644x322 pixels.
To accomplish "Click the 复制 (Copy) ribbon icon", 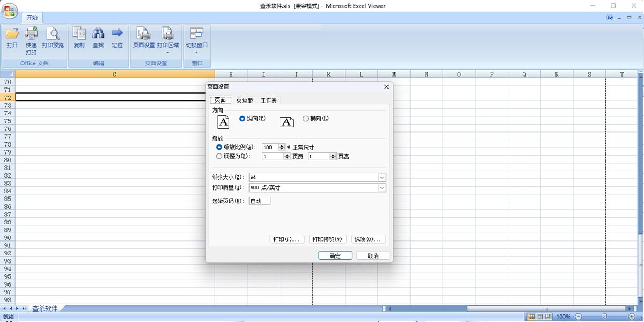I will click(79, 34).
